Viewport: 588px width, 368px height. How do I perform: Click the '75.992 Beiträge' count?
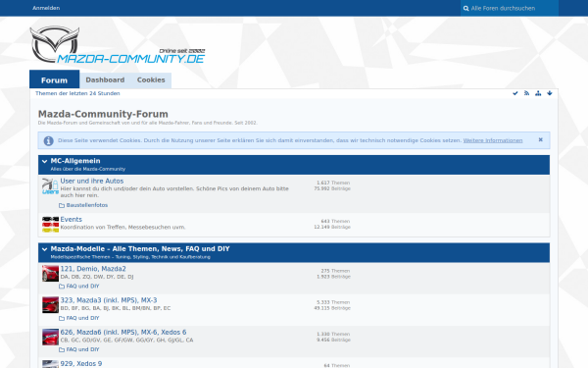tap(332, 188)
